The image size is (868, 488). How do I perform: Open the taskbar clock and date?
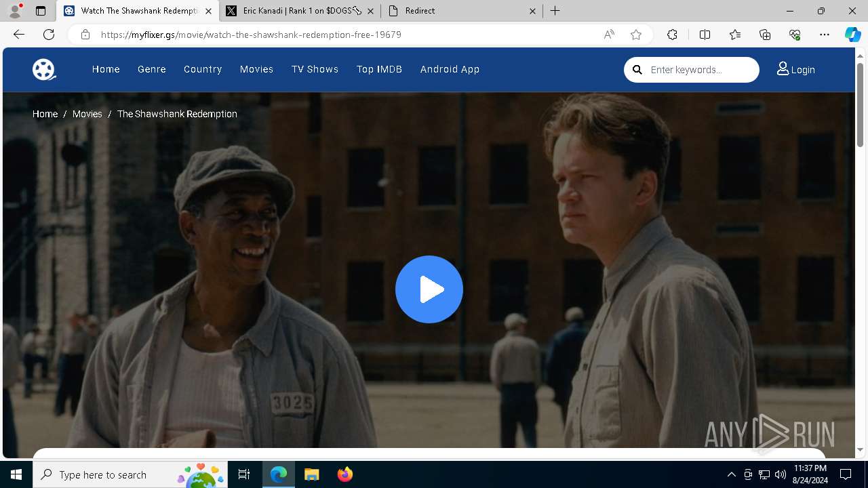810,474
